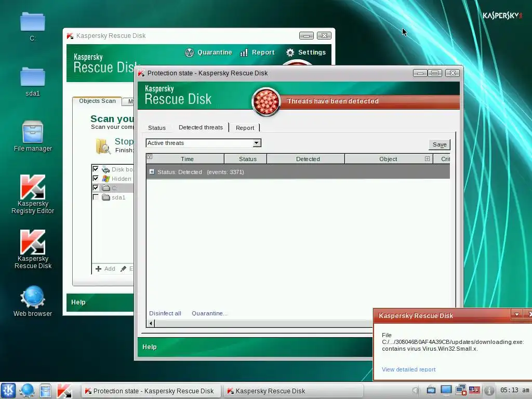This screenshot has height=399, width=532.
Task: Switch to the Status tab
Action: [157, 128]
